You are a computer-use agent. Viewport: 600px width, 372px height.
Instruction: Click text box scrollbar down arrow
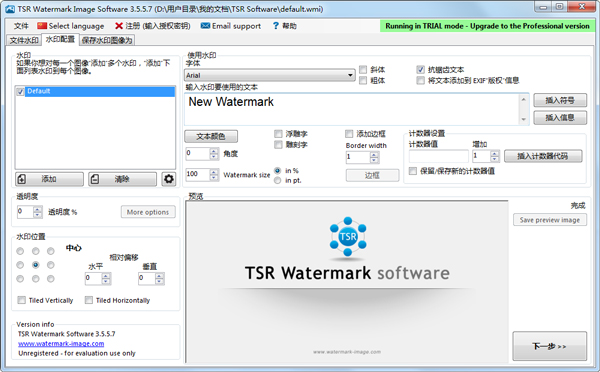pyautogui.click(x=523, y=119)
